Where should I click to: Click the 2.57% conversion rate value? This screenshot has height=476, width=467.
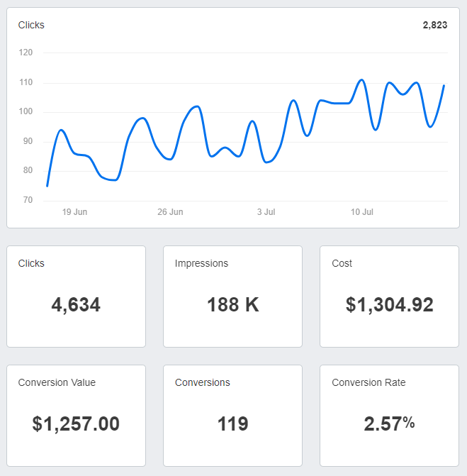(389, 424)
